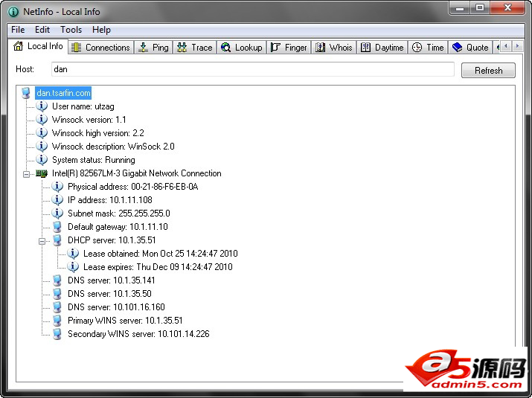Click the icon beside DNS server 10.101.16.160
532x398 pixels.
(57, 307)
